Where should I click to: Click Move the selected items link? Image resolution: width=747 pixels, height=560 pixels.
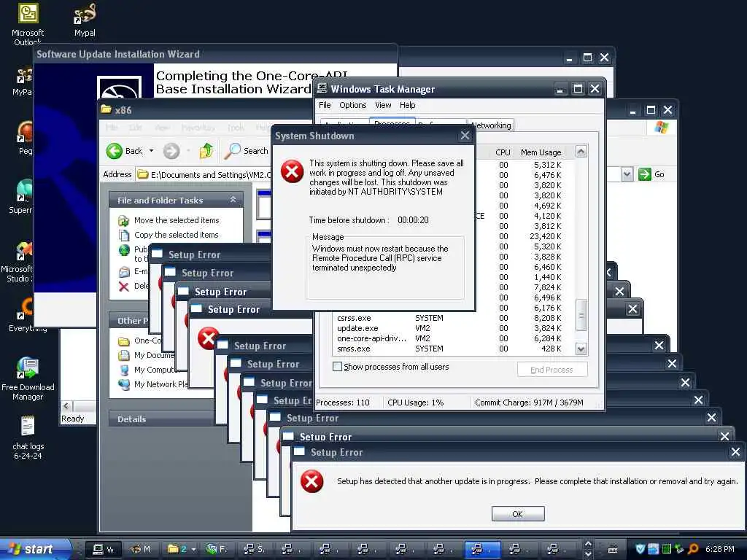[x=177, y=220]
